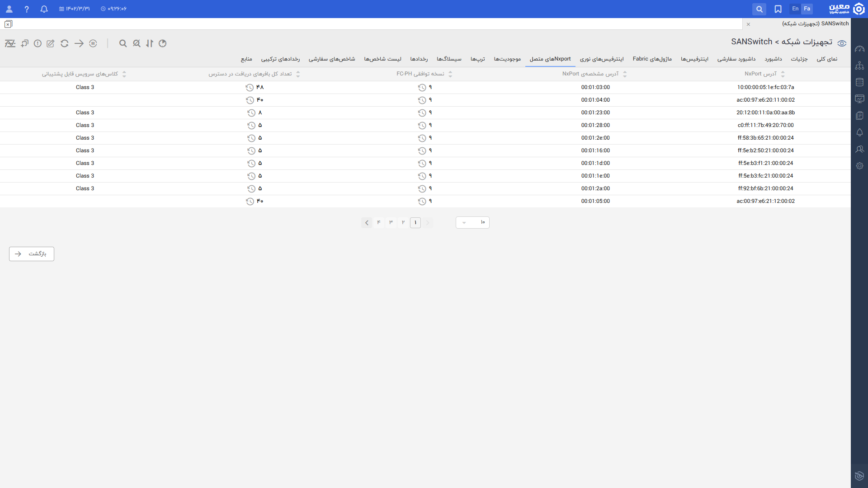This screenshot has width=868, height=488.
Task: Click NxPort address 10:00:00:05:1e:fc:03:7a
Action: [x=765, y=87]
